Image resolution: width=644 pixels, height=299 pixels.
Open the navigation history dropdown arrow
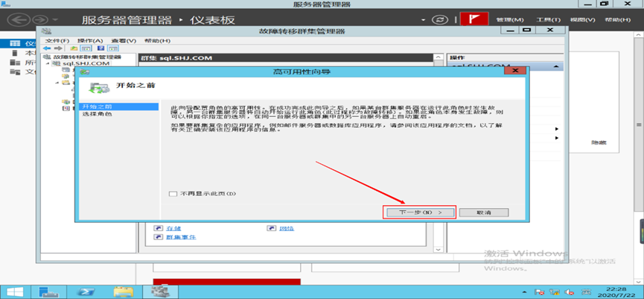point(55,19)
